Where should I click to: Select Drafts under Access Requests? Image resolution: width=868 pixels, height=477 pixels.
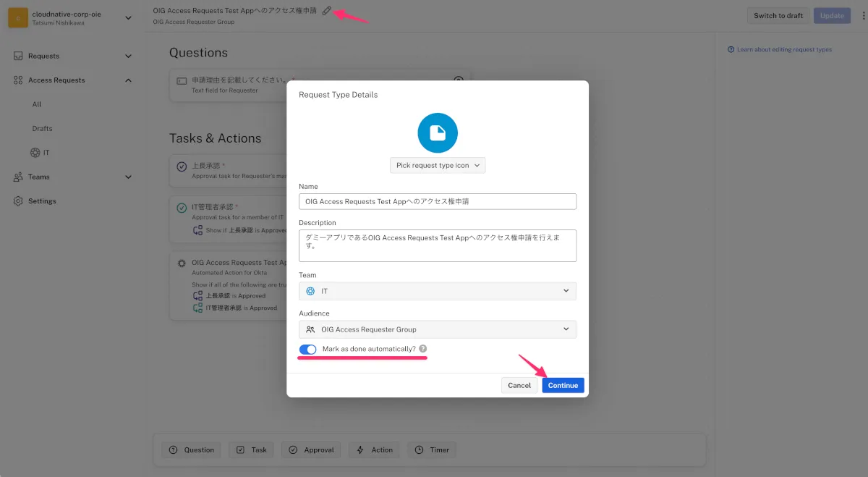42,129
